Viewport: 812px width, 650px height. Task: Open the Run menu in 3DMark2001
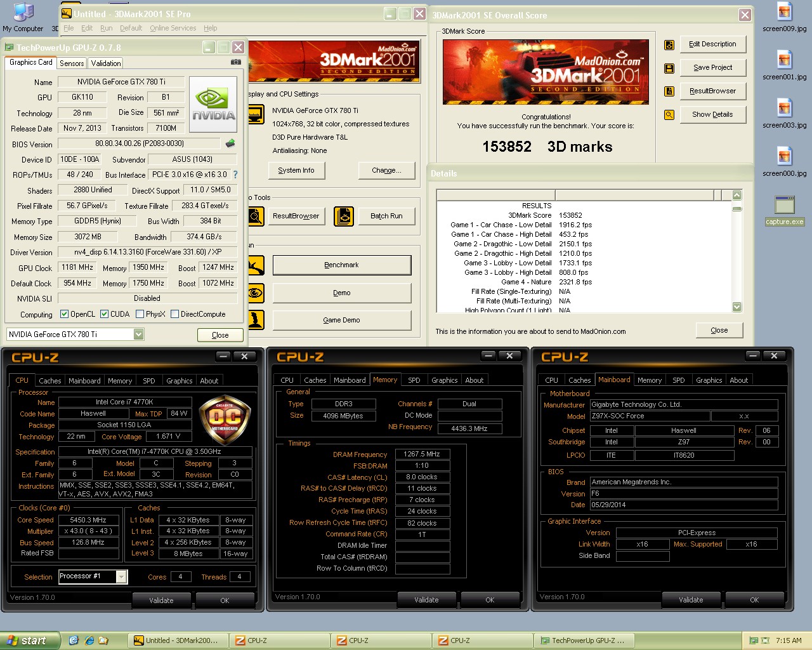click(x=107, y=28)
